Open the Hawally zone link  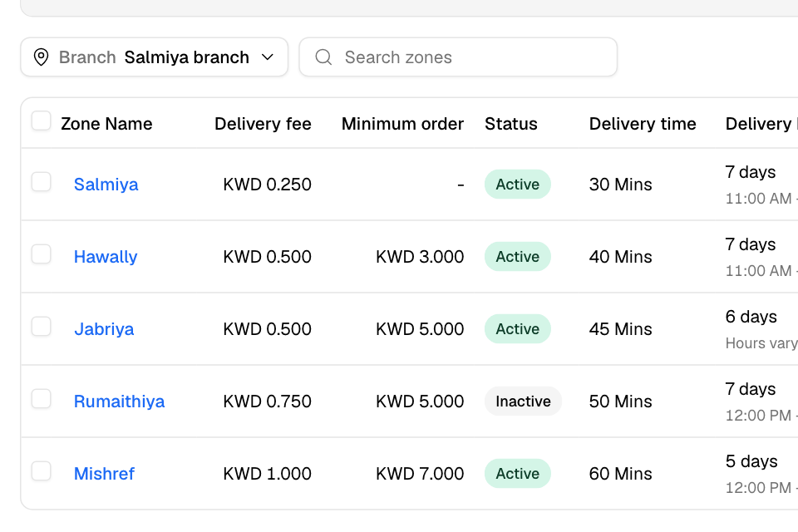tap(106, 257)
